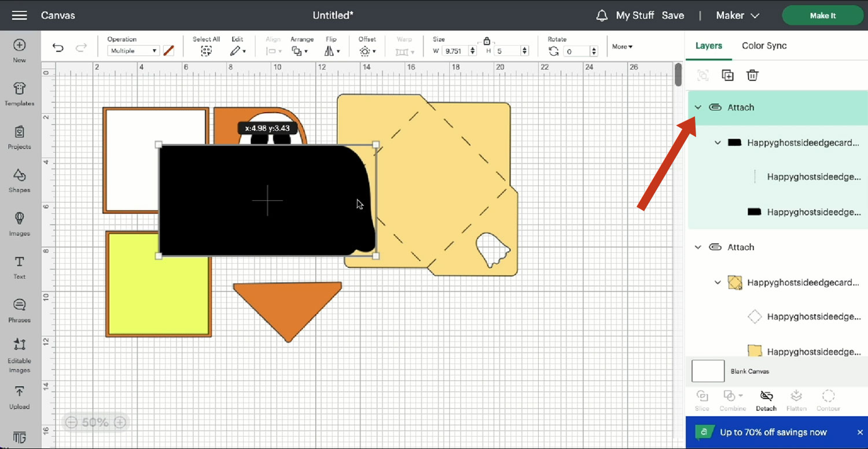
Task: Expand the Maker machine dropdown
Action: click(737, 16)
